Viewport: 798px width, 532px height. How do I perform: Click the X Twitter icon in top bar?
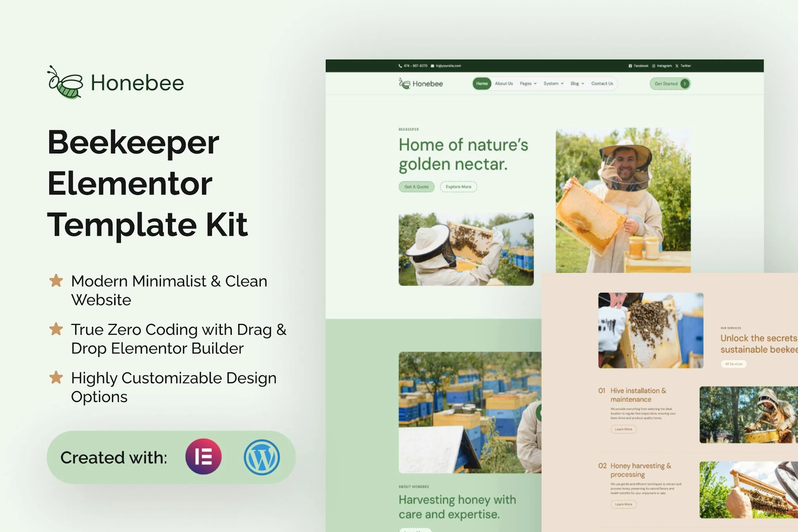(677, 66)
